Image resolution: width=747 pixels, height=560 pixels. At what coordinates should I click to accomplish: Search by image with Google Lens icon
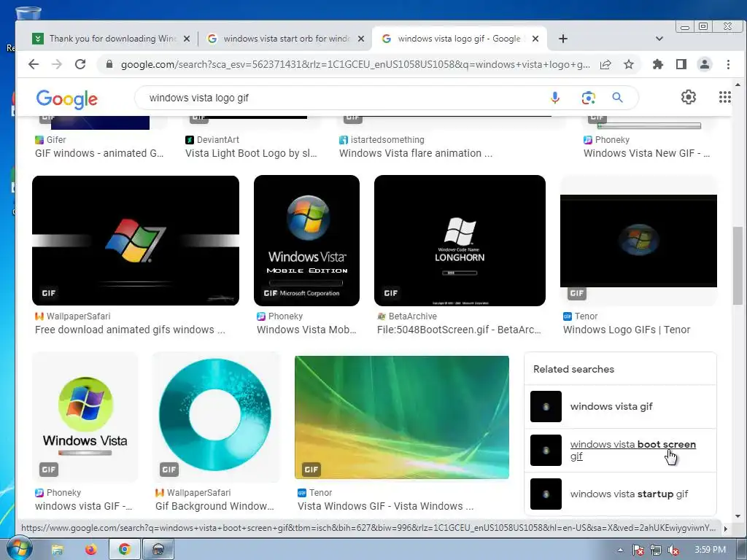589,98
